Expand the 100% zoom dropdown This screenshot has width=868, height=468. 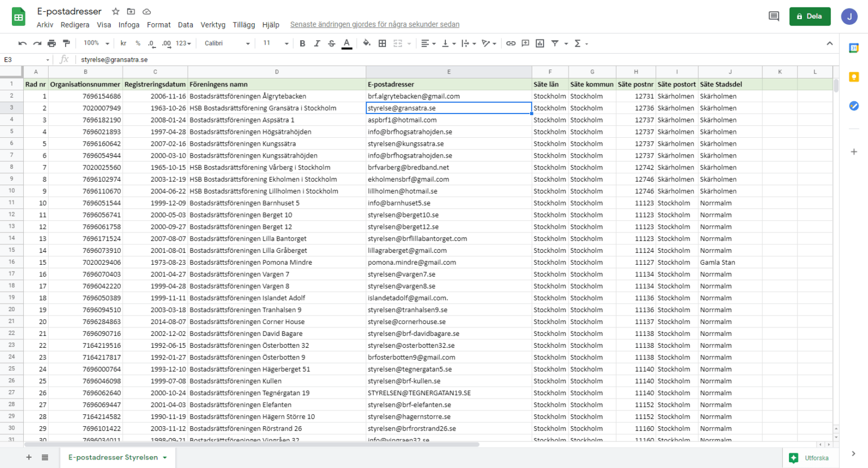94,43
